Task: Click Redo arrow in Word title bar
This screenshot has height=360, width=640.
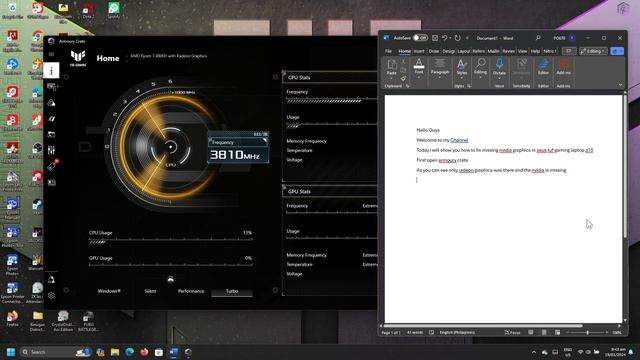Action: [x=458, y=38]
